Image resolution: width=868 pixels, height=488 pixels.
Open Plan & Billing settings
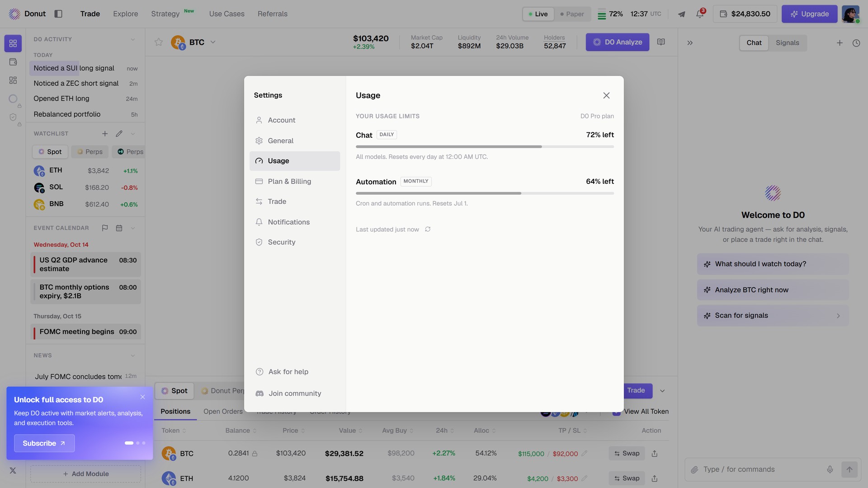pyautogui.click(x=295, y=181)
